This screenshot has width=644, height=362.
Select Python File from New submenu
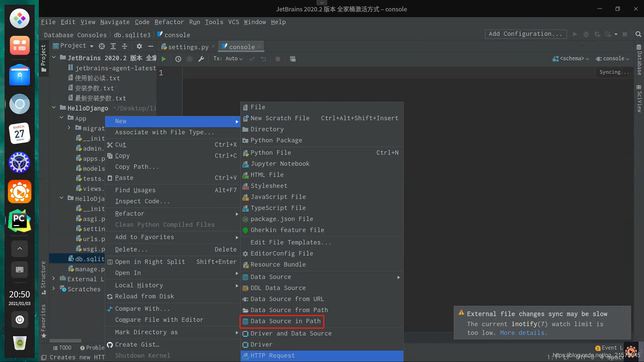click(x=322, y=153)
